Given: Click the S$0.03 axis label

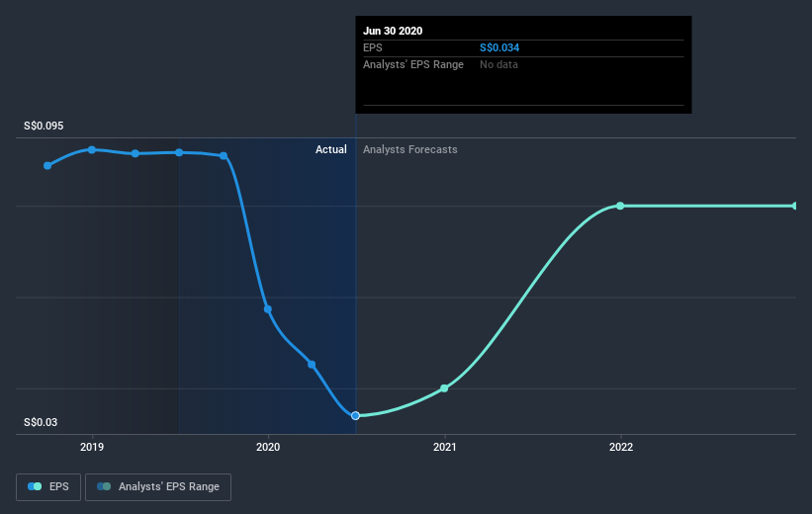Looking at the screenshot, I should click(41, 422).
